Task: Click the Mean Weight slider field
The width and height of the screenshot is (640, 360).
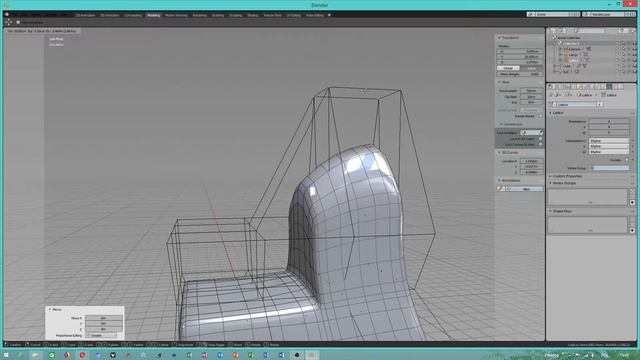Action: point(520,74)
